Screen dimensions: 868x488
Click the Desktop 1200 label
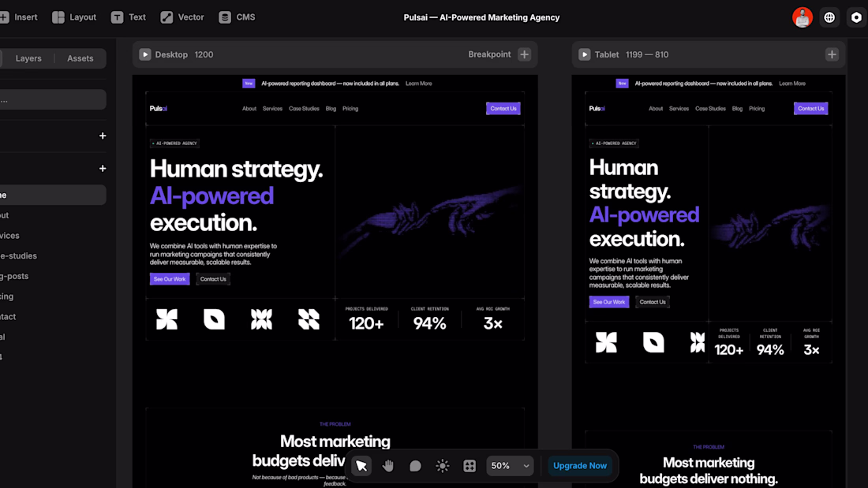[185, 54]
